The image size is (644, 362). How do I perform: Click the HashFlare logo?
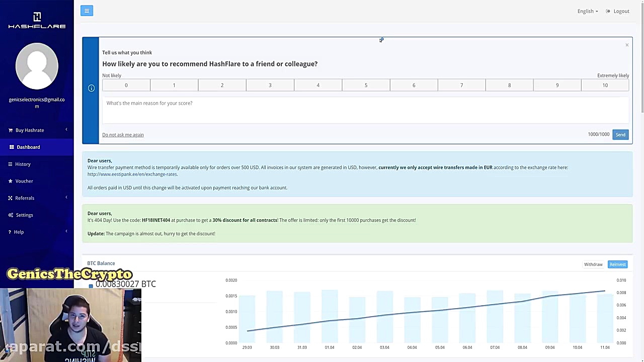click(37, 21)
